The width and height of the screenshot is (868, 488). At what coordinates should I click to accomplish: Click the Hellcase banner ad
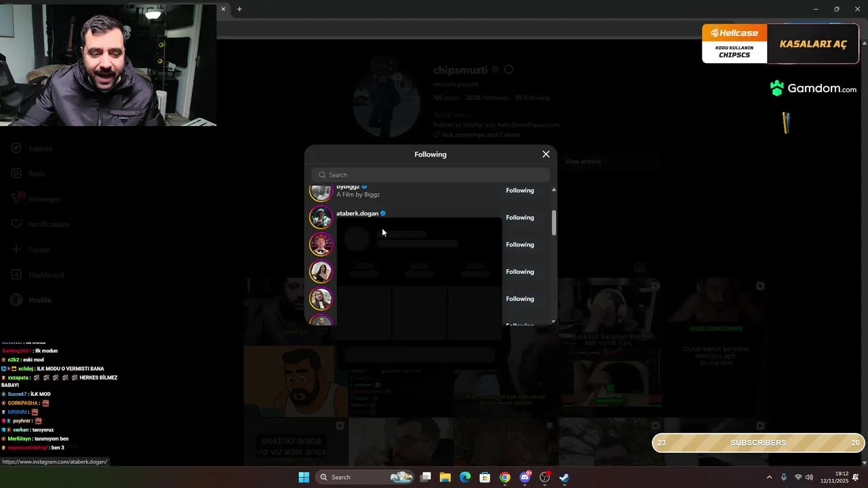[780, 44]
